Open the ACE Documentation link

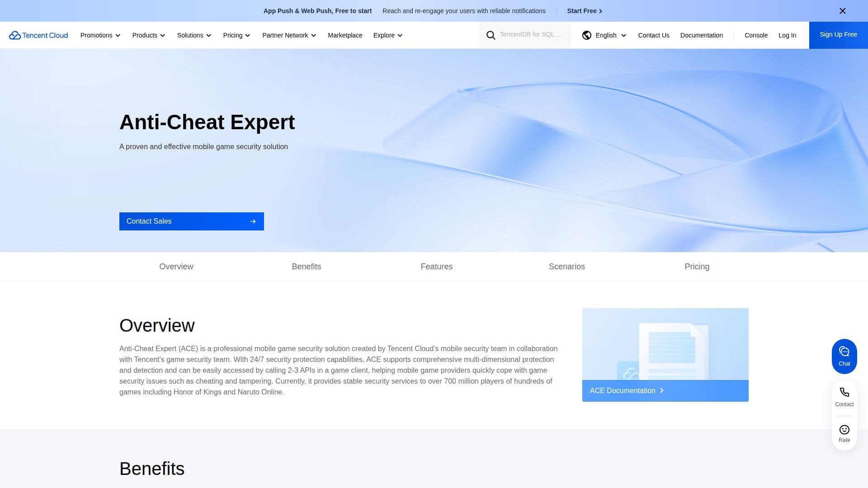point(665,391)
